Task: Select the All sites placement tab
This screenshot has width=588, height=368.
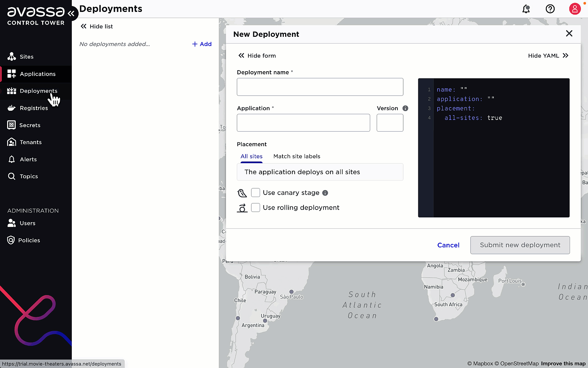Action: click(x=251, y=156)
